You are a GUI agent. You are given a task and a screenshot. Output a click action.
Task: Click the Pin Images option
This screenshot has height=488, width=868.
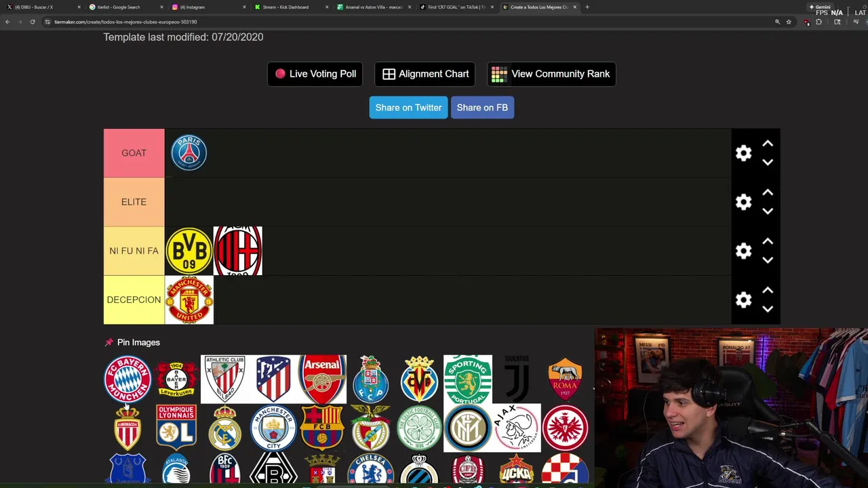click(x=132, y=342)
